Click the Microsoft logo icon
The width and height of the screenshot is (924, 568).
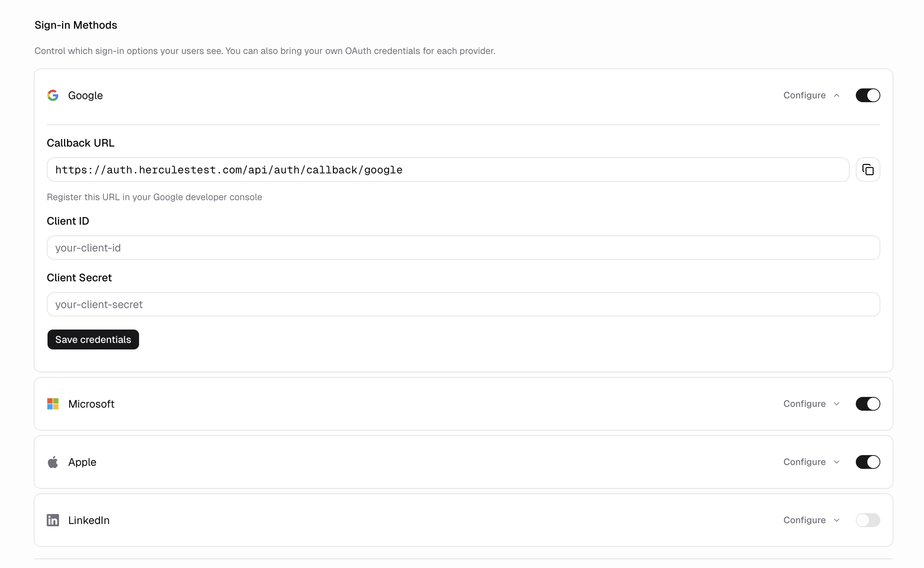[x=53, y=403]
